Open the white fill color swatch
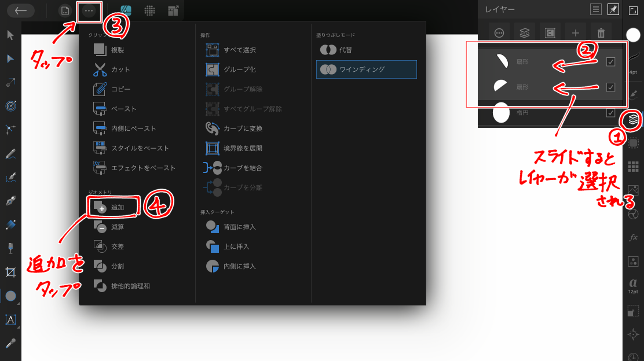This screenshot has width=644, height=361. tap(633, 35)
